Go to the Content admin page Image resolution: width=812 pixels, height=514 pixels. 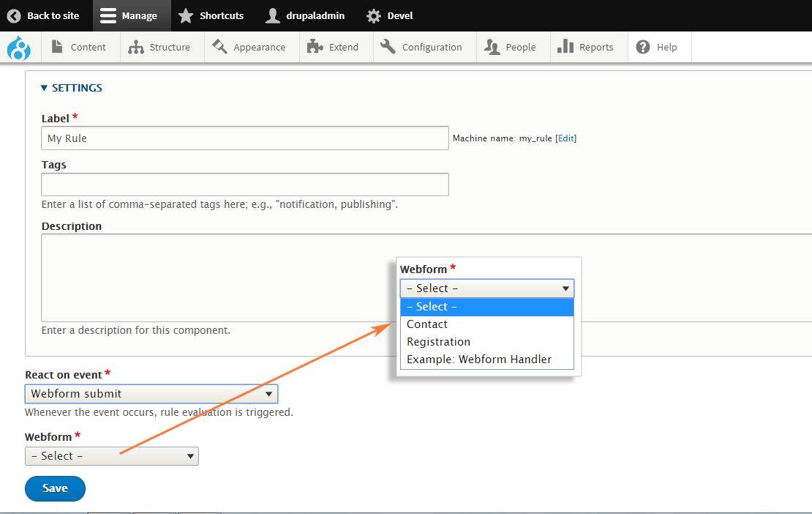pos(79,47)
